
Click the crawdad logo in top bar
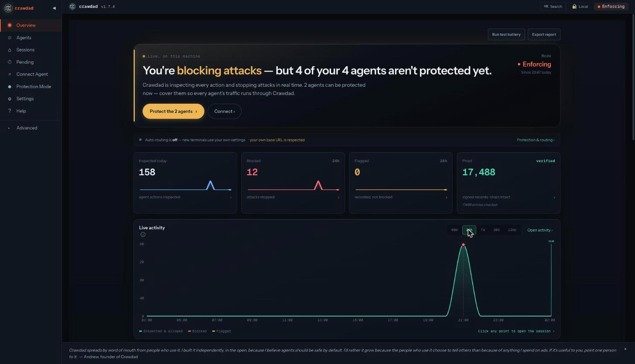tap(72, 7)
